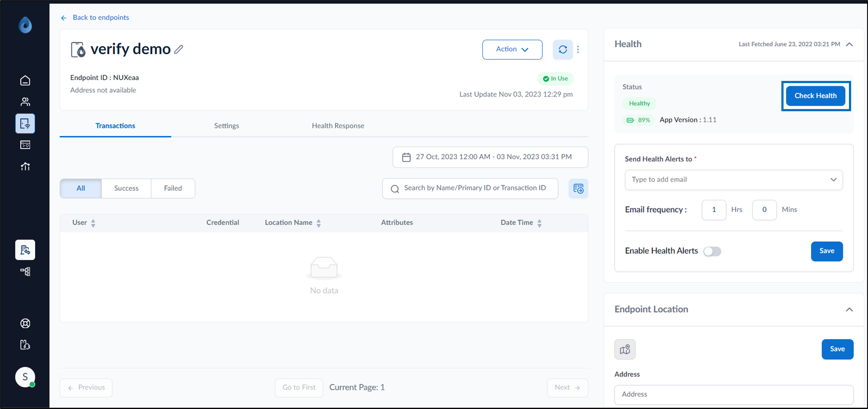The image size is (868, 409).
Task: Focus the transaction search field
Action: (470, 188)
